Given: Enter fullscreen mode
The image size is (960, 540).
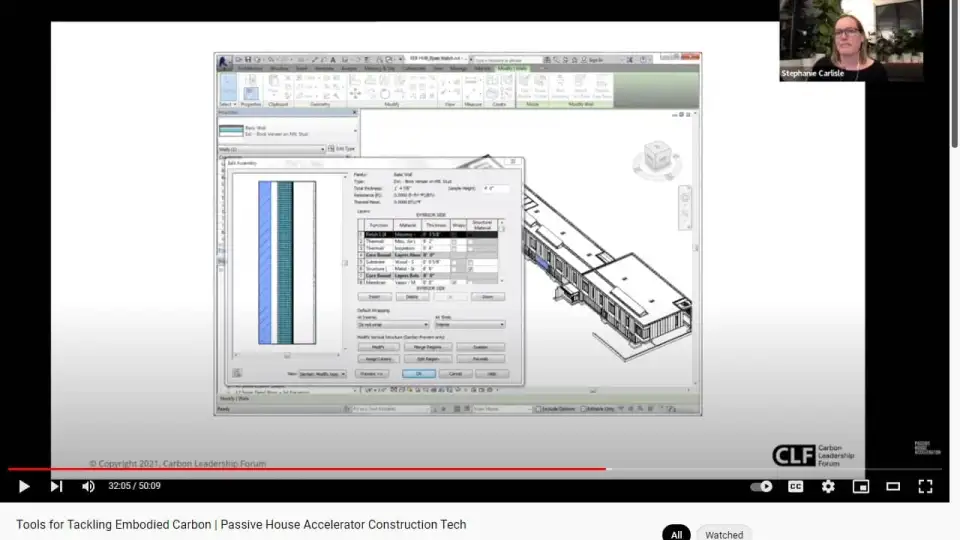Looking at the screenshot, I should (x=925, y=486).
